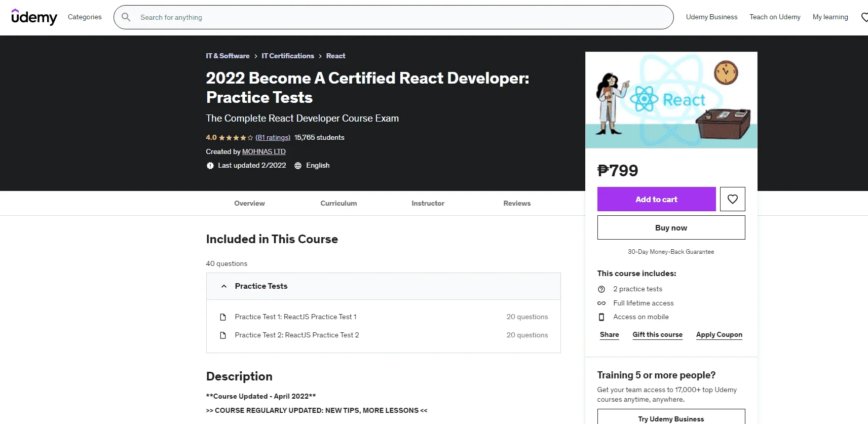Click the Included in This Course heading
This screenshot has height=424, width=868.
(272, 239)
